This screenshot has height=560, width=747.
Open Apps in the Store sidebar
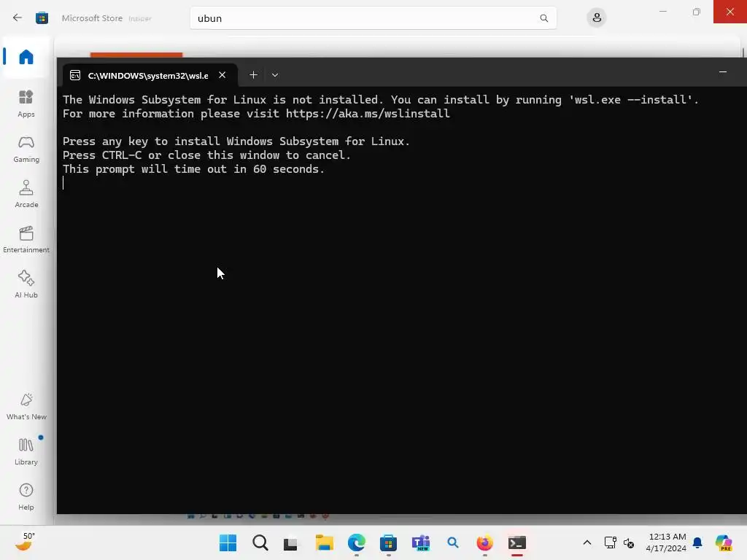[x=26, y=104]
